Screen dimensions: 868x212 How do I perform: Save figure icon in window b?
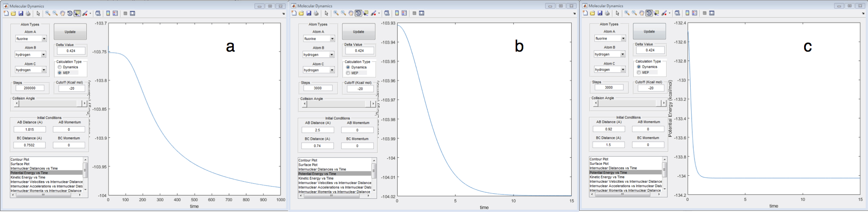pos(309,13)
